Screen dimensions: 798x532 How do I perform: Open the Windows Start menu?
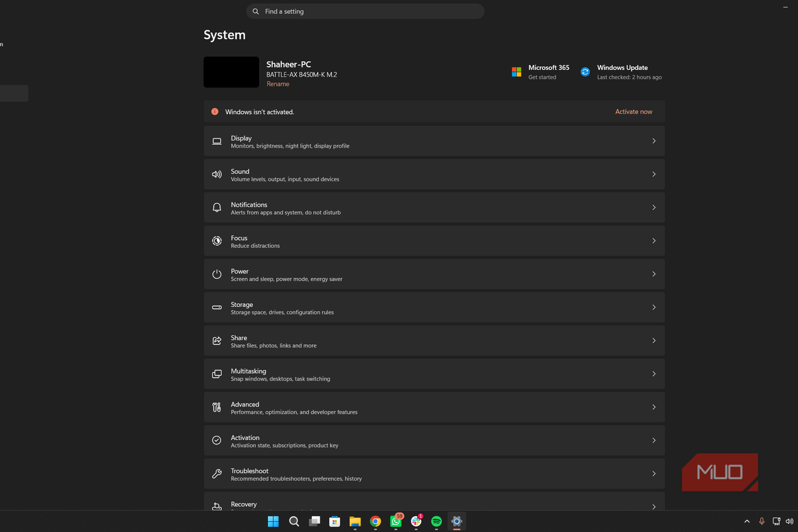click(273, 521)
